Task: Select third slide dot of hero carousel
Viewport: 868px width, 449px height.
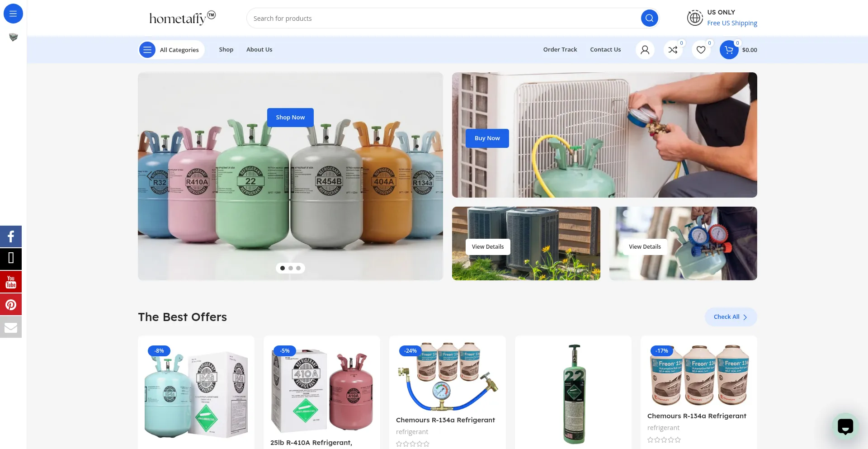Action: 298,268
